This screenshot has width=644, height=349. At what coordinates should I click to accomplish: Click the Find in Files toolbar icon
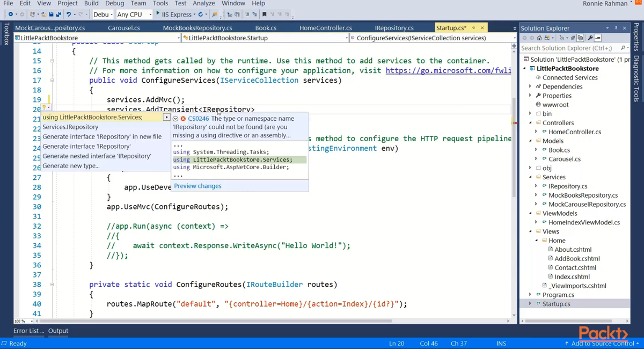(215, 14)
